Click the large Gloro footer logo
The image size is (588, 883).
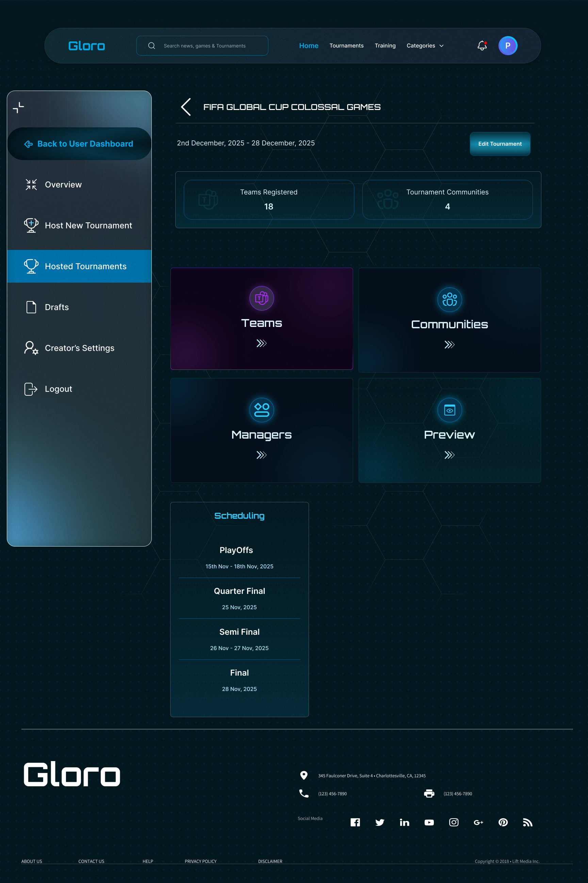tap(72, 774)
